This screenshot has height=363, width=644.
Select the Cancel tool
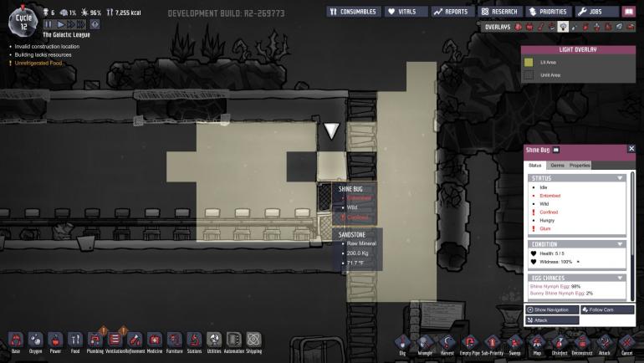coord(626,342)
